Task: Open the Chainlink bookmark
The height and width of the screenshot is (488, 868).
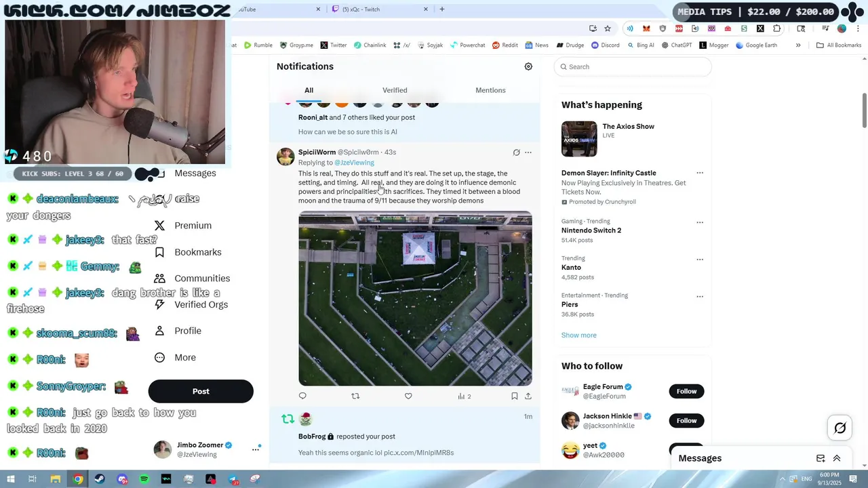Action: 369,45
